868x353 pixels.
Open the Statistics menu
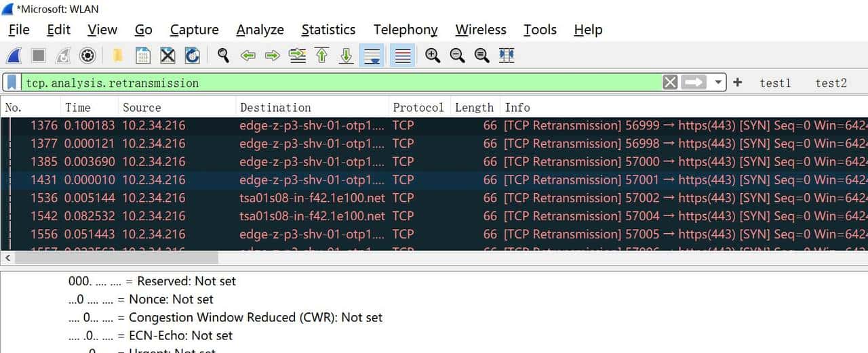(328, 30)
